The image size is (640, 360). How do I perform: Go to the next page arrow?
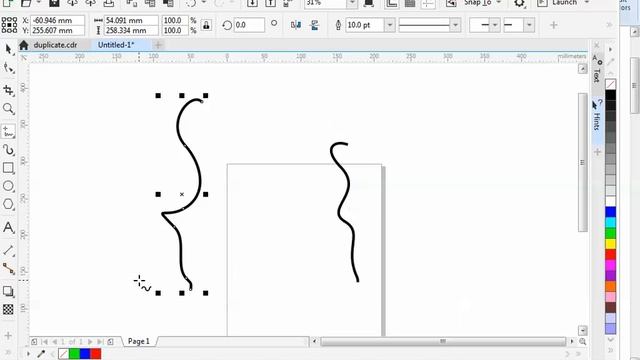point(90,342)
